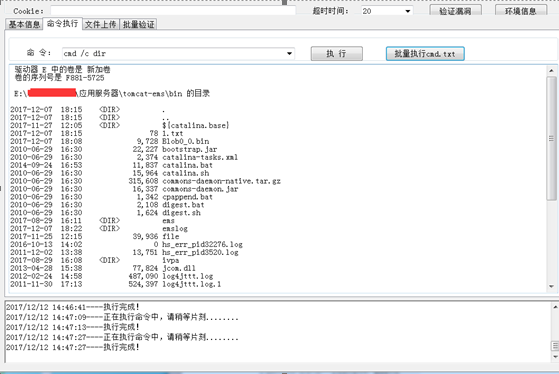Expand the 超时时间 timeout dropdown

(x=407, y=11)
